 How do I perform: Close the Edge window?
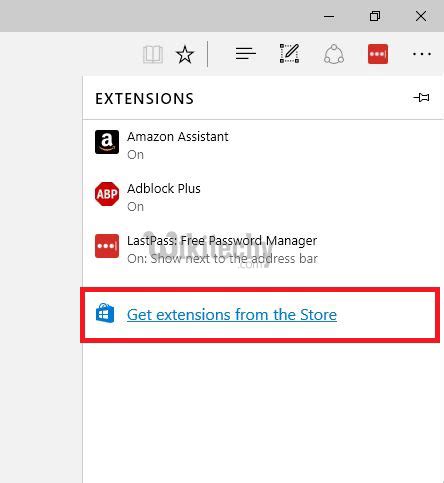point(421,16)
